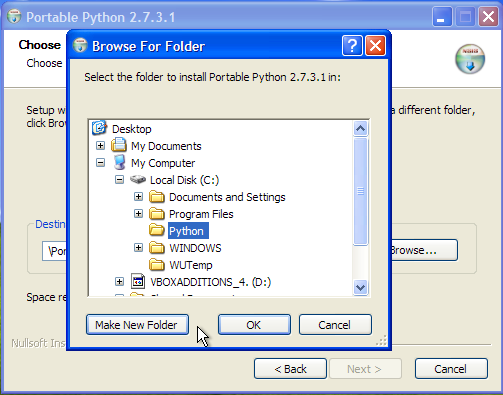Click the help question mark button
Image resolution: width=503 pixels, height=395 pixels.
352,45
